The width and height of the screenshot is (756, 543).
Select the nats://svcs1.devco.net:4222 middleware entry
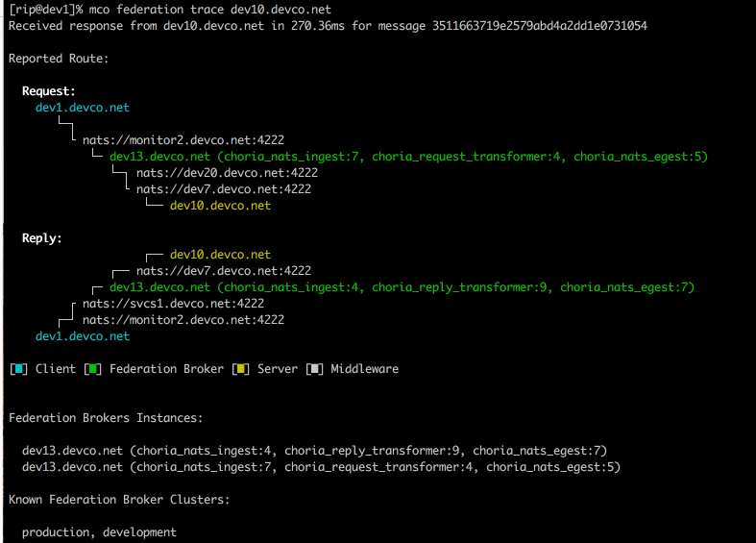(174, 304)
